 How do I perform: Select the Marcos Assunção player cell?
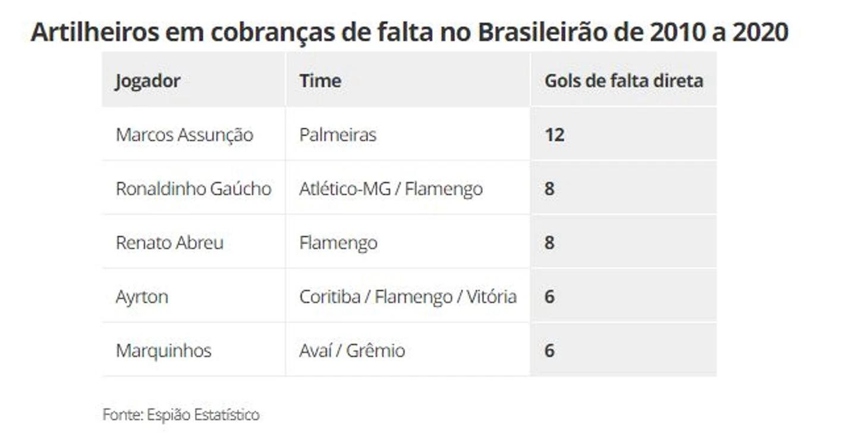click(x=194, y=134)
